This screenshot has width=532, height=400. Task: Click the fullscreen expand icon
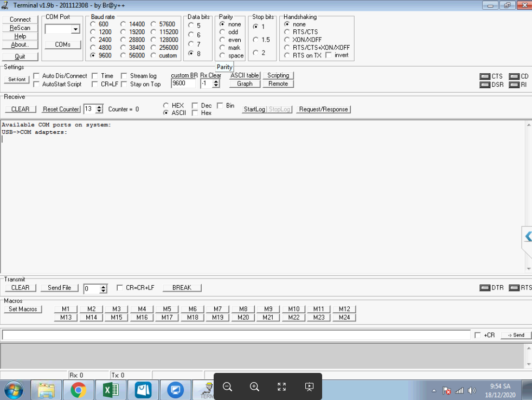[x=281, y=386]
